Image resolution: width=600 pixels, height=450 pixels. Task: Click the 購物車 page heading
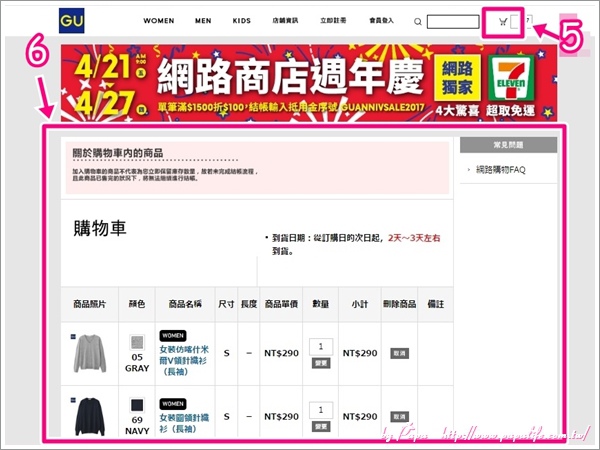tap(100, 228)
